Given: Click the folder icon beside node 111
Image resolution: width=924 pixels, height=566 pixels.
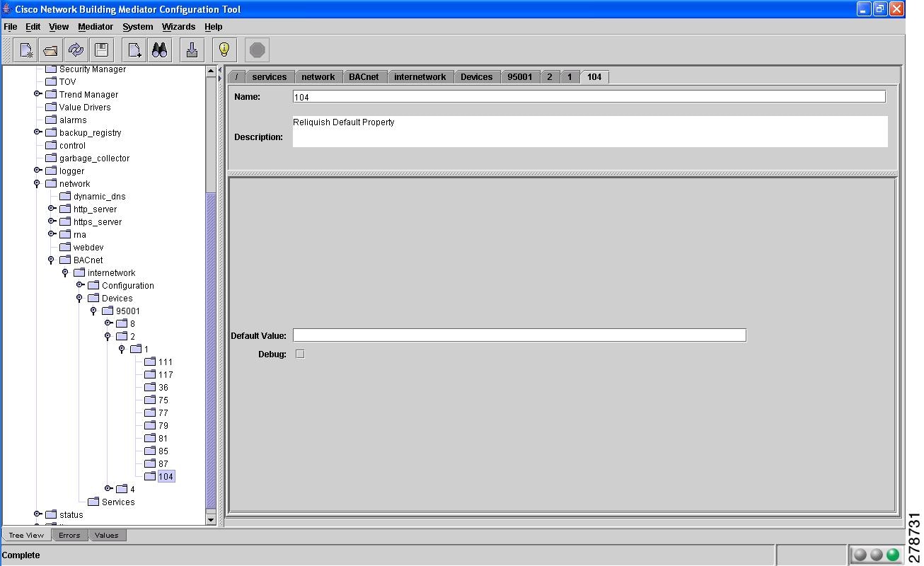Looking at the screenshot, I should pyautogui.click(x=150, y=362).
